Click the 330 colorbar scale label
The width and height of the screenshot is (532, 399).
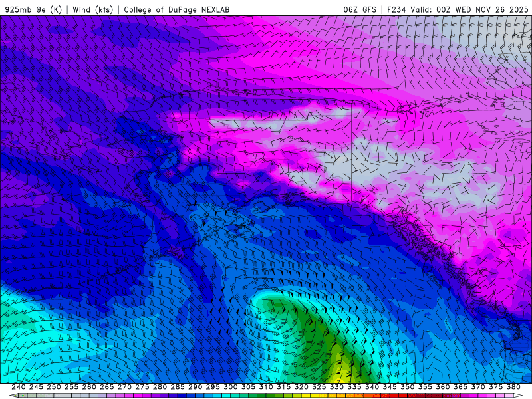point(336,387)
